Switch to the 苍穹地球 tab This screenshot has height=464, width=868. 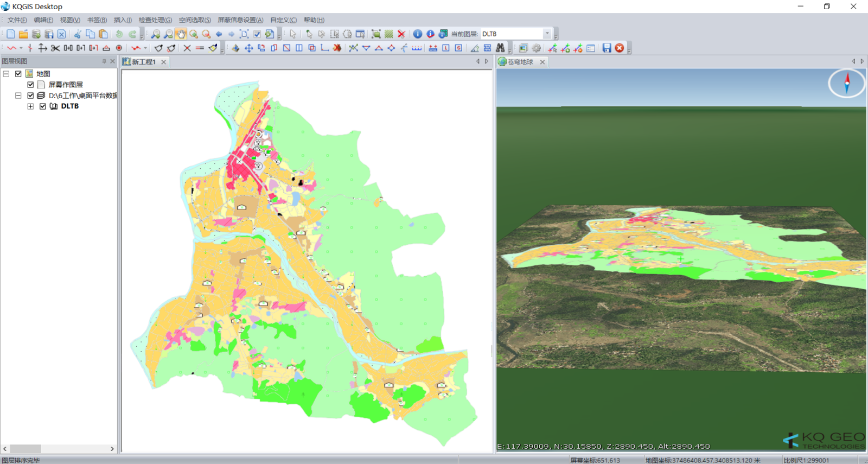tap(520, 62)
